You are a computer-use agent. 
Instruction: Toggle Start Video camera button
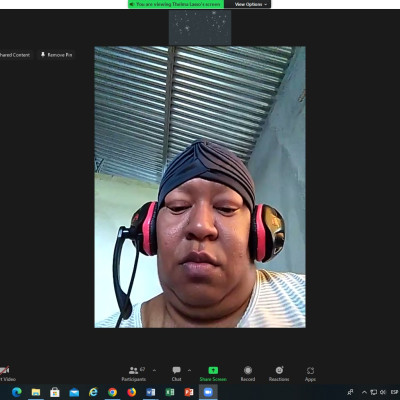click(x=5, y=370)
